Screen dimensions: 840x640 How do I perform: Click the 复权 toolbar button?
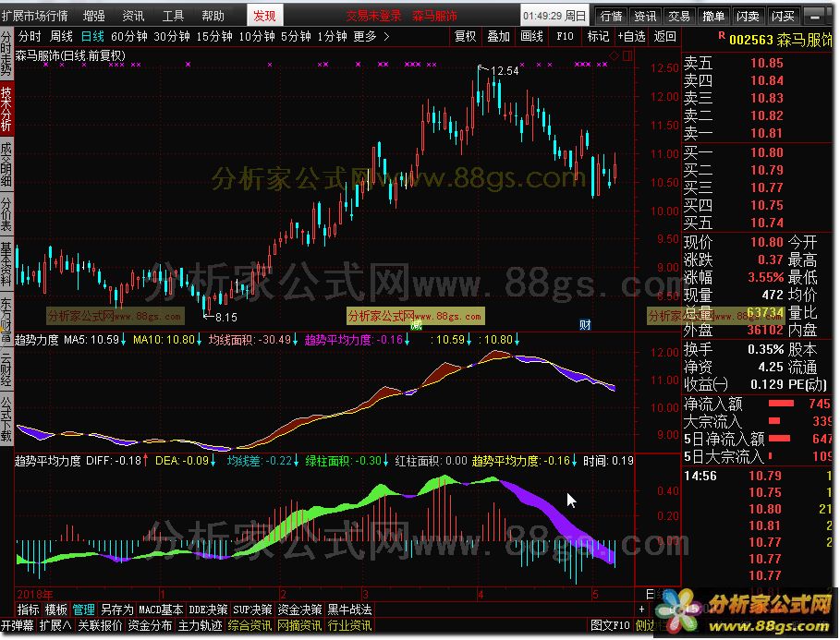click(x=465, y=36)
